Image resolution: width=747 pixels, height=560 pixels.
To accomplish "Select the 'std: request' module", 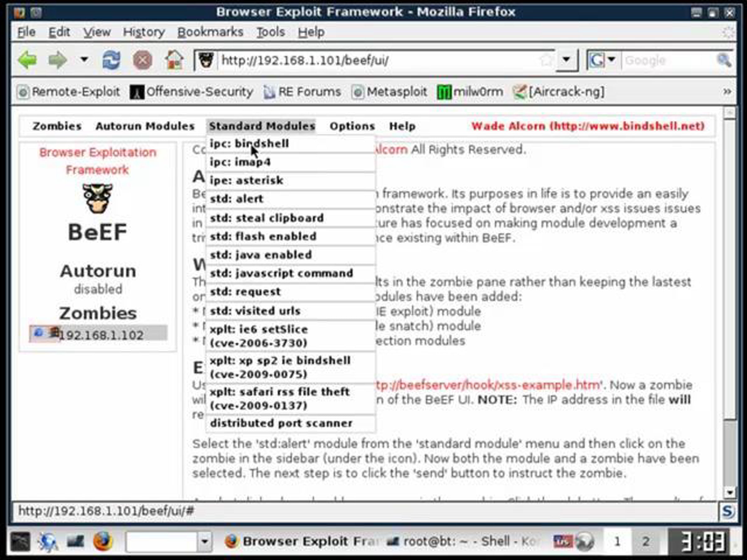I will [290, 292].
